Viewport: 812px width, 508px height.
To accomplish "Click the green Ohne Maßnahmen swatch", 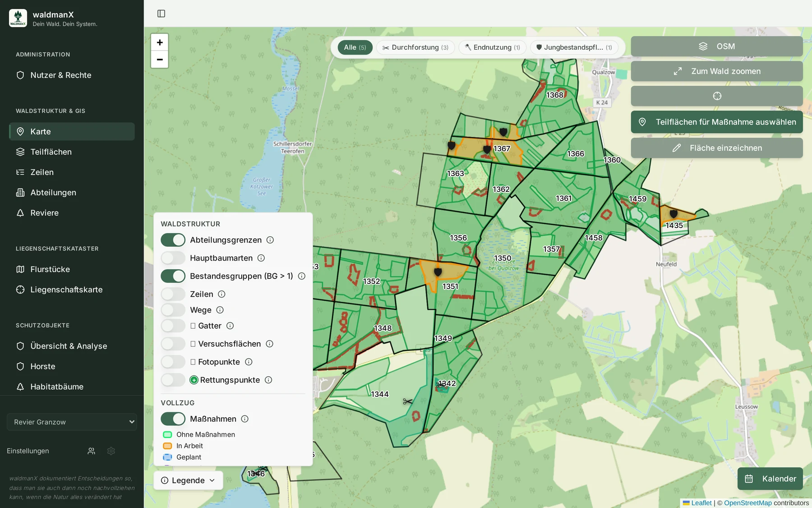I will [x=167, y=434].
